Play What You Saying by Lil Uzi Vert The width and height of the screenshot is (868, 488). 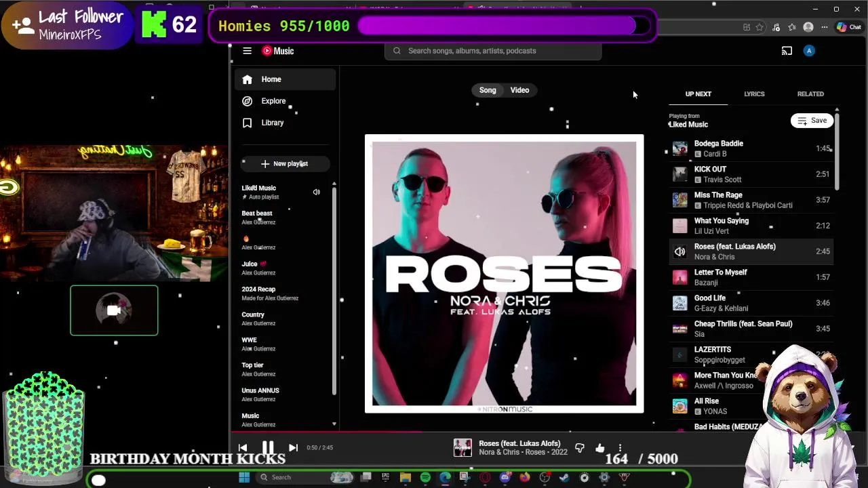click(x=751, y=226)
